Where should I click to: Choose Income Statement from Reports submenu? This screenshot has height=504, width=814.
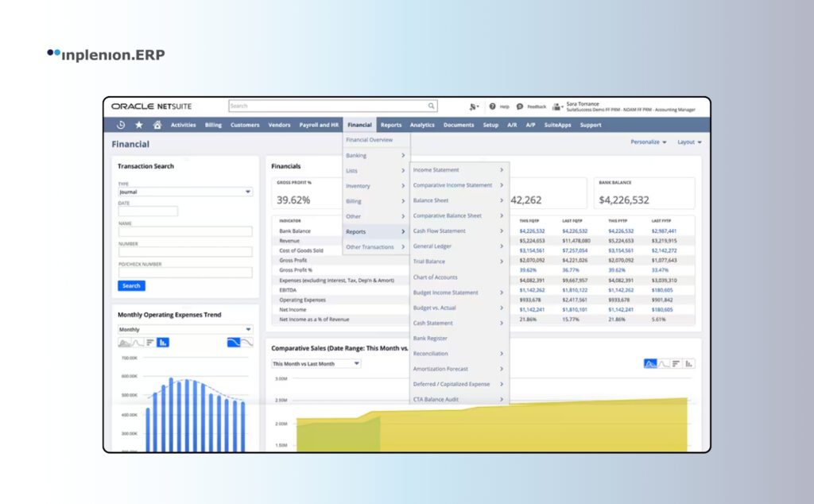tap(459, 170)
